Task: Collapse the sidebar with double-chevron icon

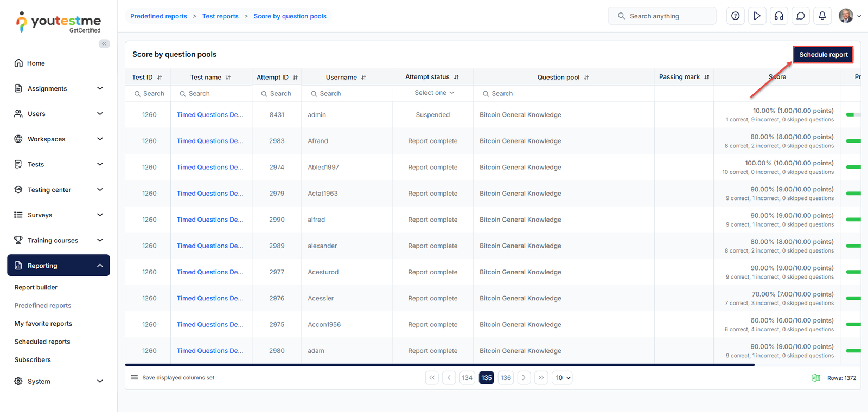Action: (104, 44)
